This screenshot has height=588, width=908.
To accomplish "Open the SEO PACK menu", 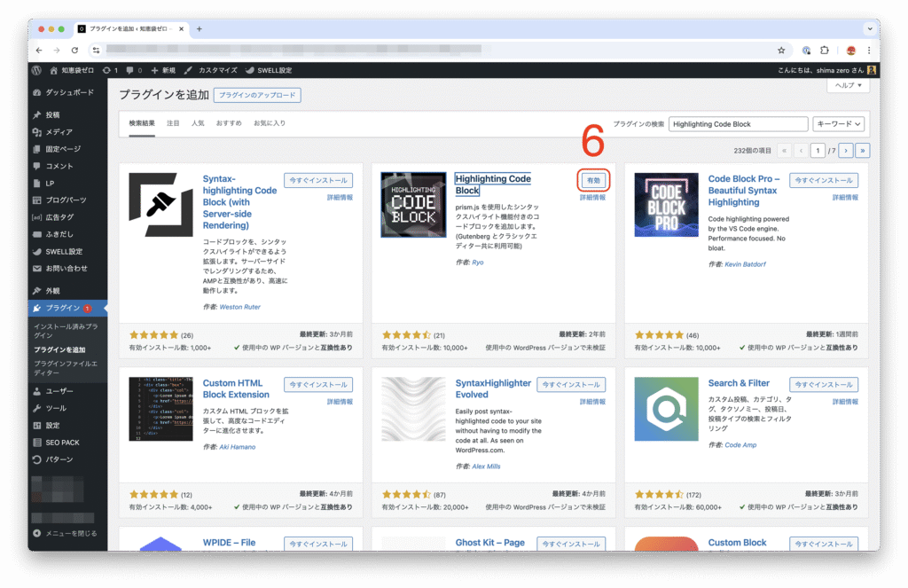I will pyautogui.click(x=67, y=443).
